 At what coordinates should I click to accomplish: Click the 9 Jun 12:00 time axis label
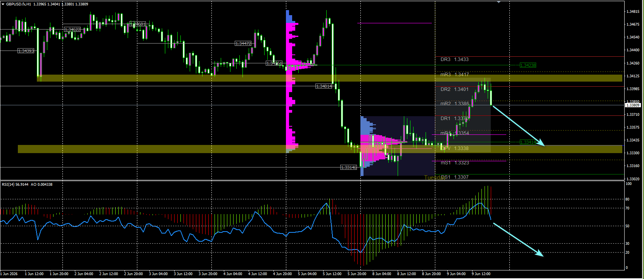(481, 274)
